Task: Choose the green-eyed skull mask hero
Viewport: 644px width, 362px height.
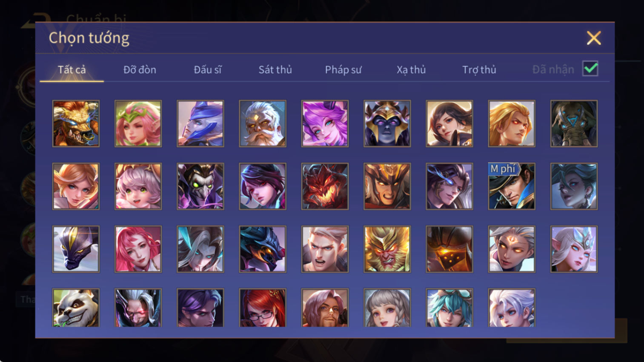Action: click(200, 186)
